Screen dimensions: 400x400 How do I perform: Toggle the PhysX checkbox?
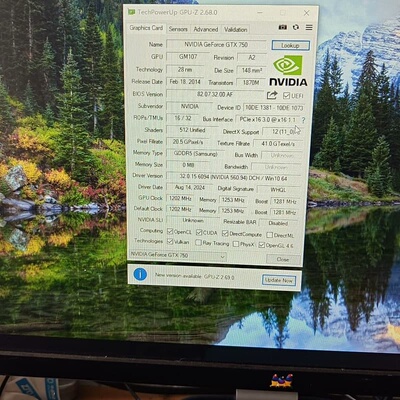point(236,244)
